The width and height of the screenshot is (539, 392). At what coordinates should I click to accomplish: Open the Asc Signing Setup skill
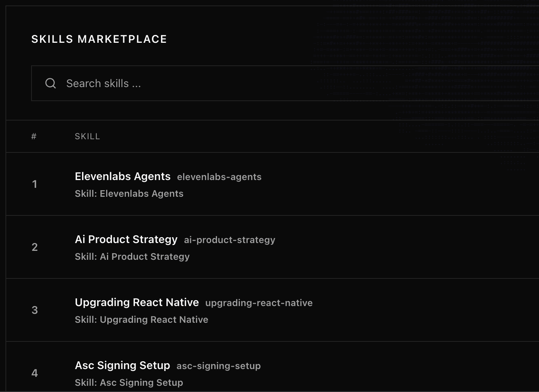pyautogui.click(x=122, y=366)
